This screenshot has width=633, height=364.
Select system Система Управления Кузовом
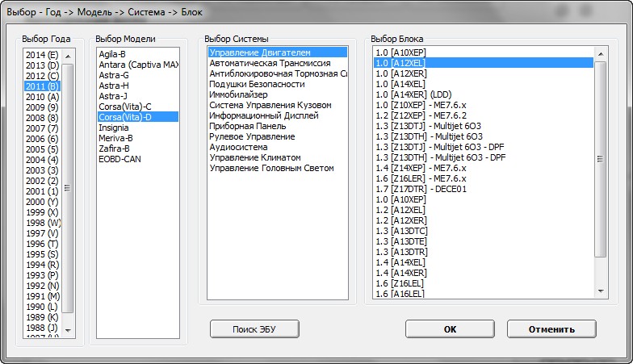click(278, 105)
